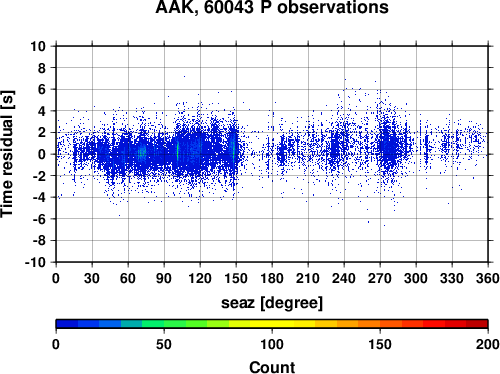Select the yellow colorbar segment near 100
Image resolution: width=500 pixels, height=374 pixels.
tap(272, 324)
